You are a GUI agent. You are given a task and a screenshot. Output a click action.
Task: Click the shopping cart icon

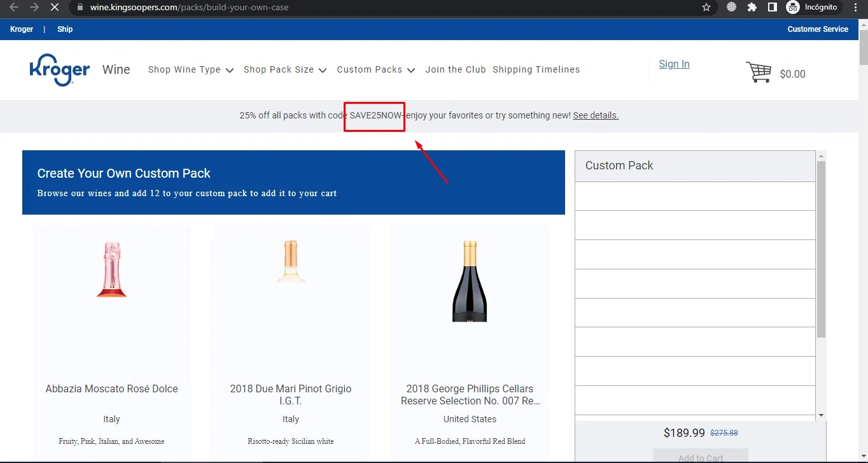[x=759, y=73]
